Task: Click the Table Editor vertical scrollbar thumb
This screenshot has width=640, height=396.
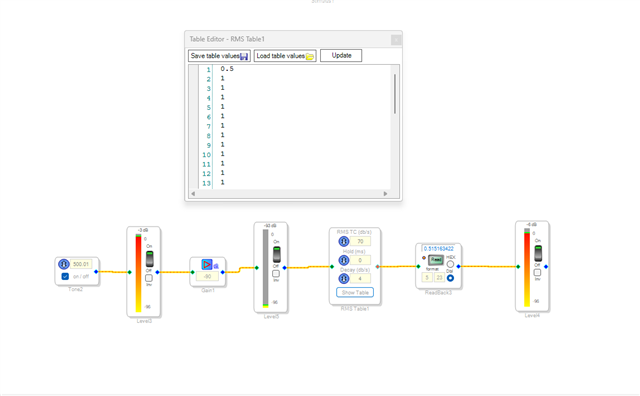Action: (x=395, y=94)
